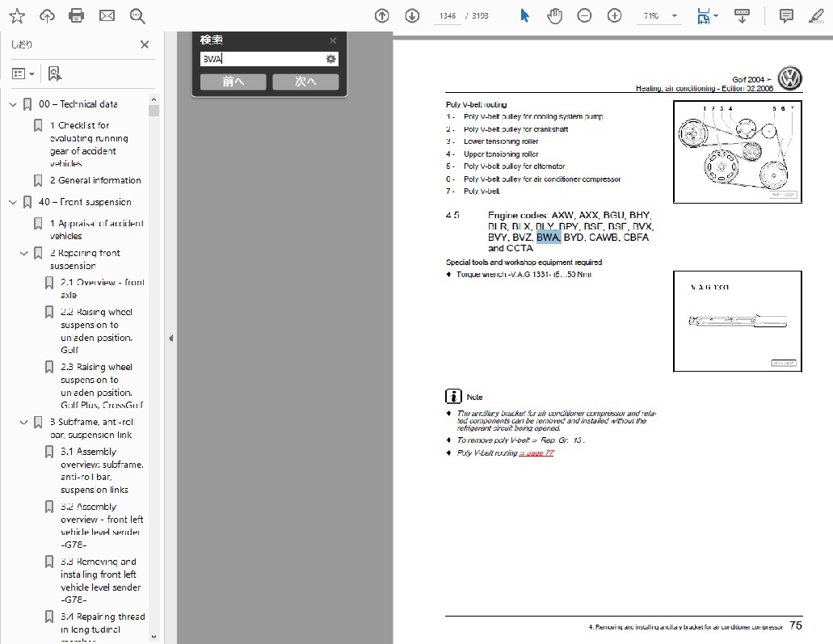Screen dimensions: 833x644
Task: Click the 次へ next result button
Action: point(305,82)
